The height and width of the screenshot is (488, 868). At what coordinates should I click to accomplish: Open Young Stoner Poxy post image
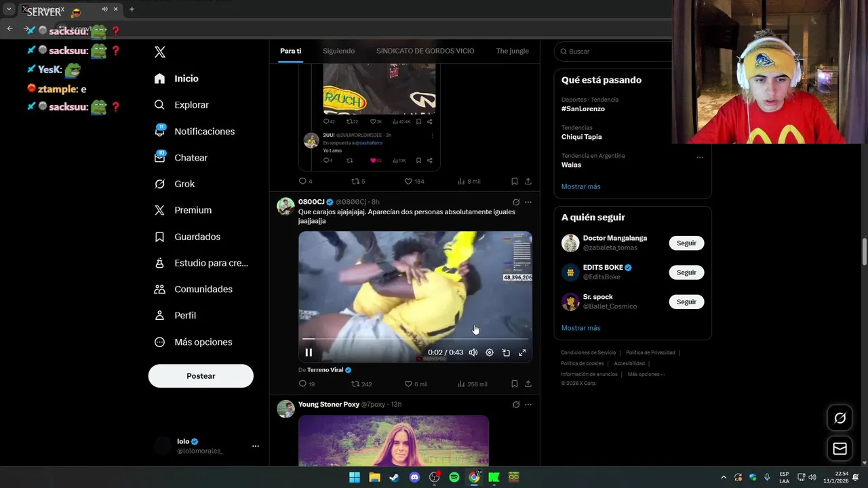point(393,441)
